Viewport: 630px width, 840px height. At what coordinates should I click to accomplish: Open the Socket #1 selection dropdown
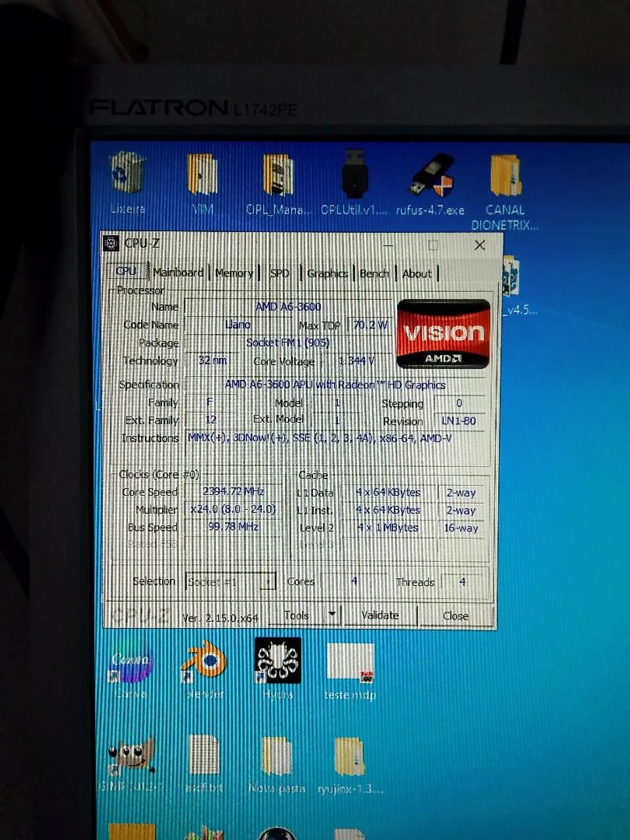pos(231,581)
